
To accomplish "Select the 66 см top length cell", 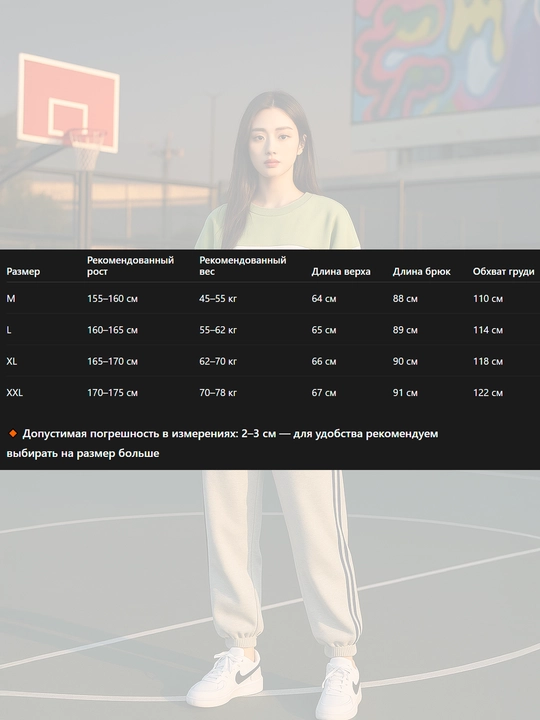I will coord(324,361).
